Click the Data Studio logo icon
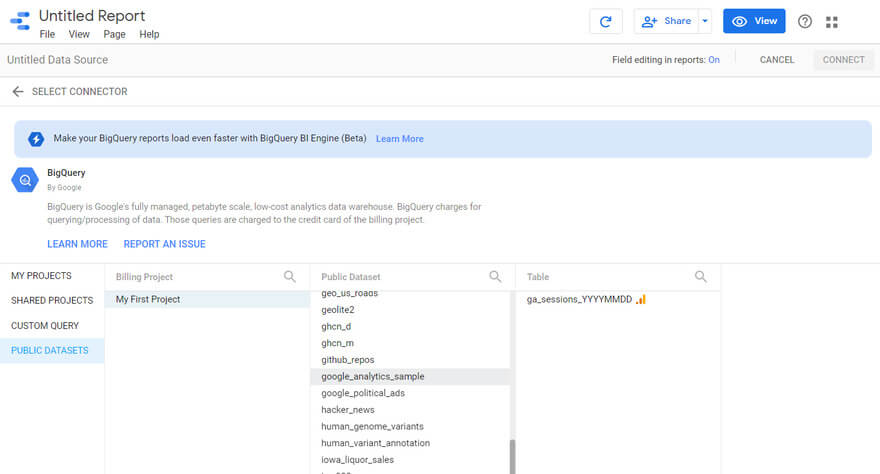This screenshot has width=880, height=474. pyautogui.click(x=19, y=22)
